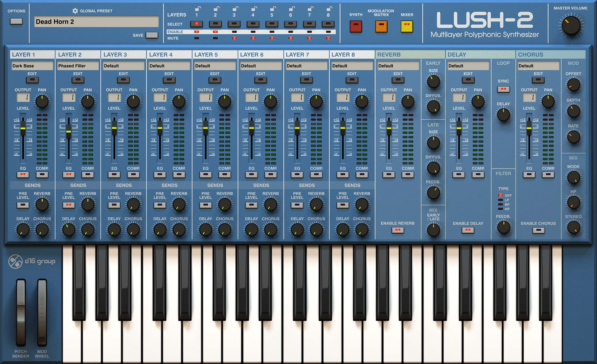Toggle Layer 2 Comp button
The width and height of the screenshot is (597, 364).
click(x=88, y=175)
